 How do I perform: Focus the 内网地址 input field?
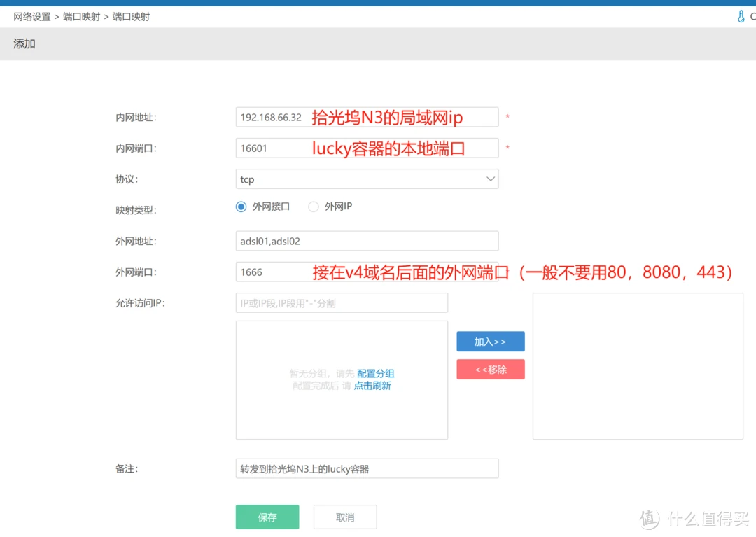coord(367,117)
